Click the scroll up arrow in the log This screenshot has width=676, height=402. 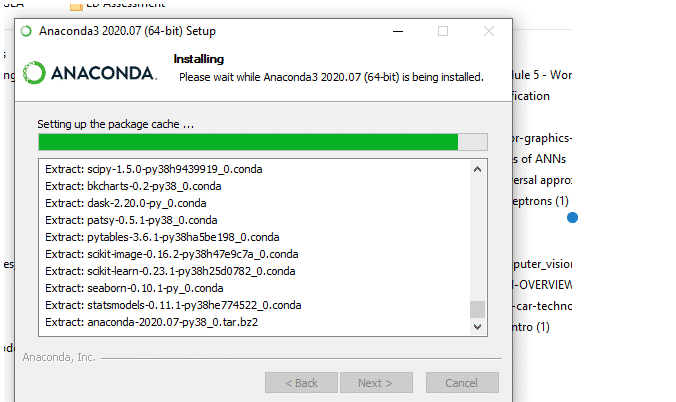[x=477, y=170]
